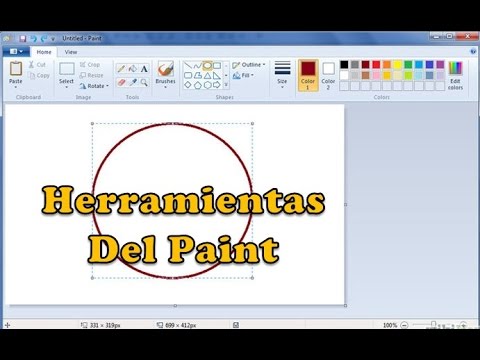Open Customize Quick Access Toolbar arrow
480x360 pixels.
53,39
